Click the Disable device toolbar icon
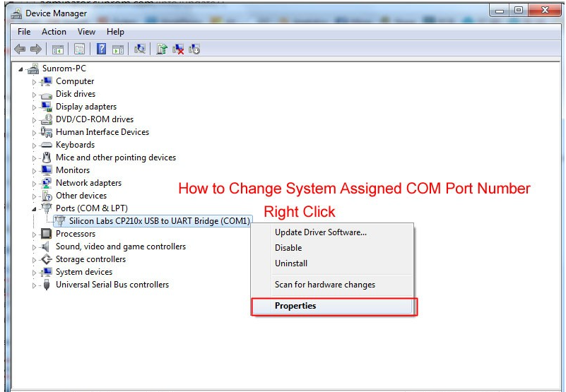The width and height of the screenshot is (566, 392). pos(194,49)
